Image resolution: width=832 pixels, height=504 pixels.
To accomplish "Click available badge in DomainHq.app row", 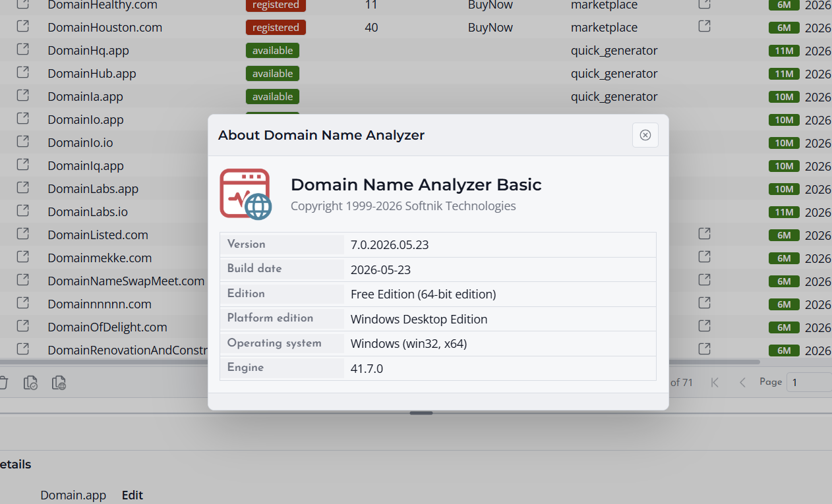I will (272, 50).
